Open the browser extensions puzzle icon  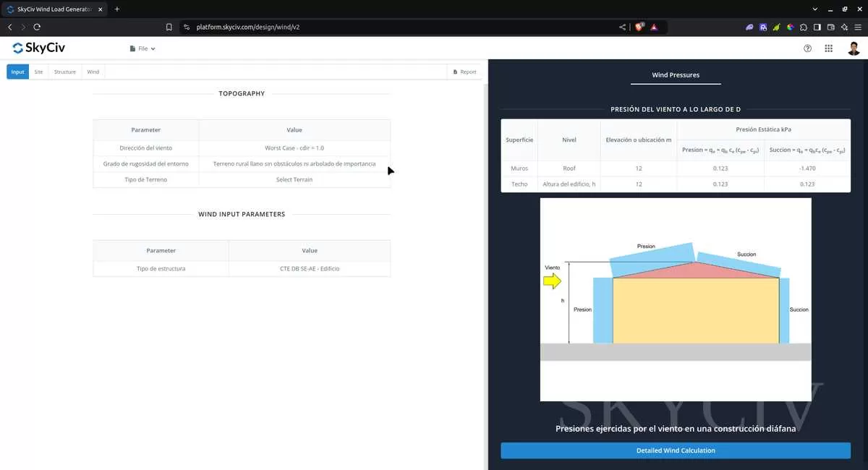point(804,27)
